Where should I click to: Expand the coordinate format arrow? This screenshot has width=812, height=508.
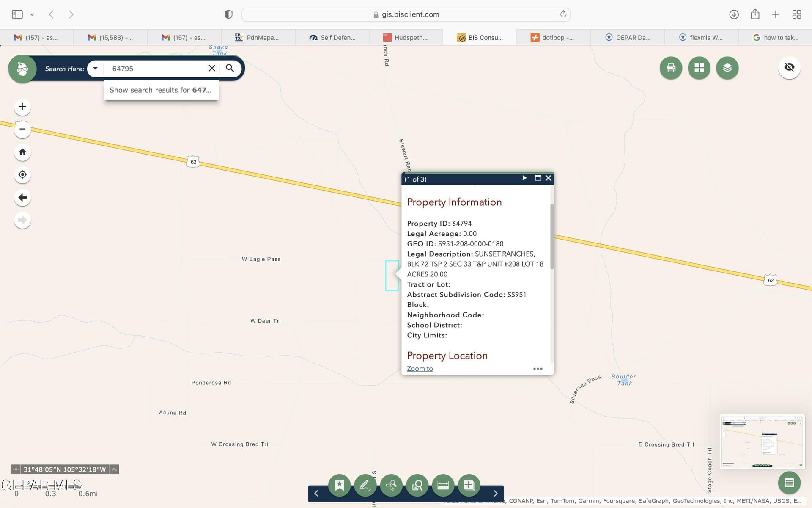click(x=114, y=469)
